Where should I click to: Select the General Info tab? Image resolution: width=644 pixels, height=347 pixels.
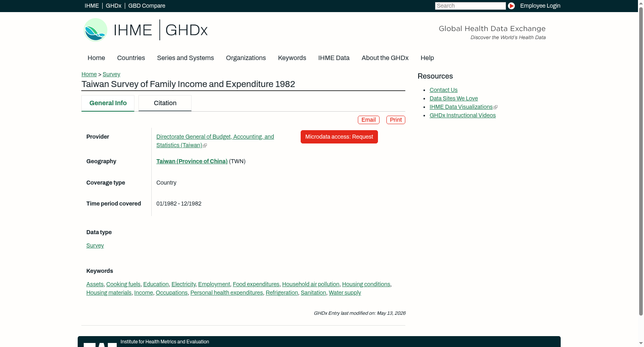108,103
